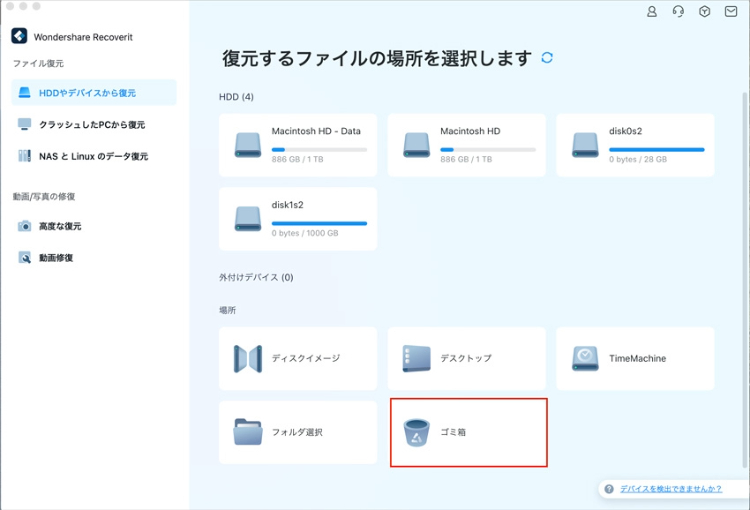Click the NAS と Linux server icon
The height and width of the screenshot is (510, 750).
[24, 156]
